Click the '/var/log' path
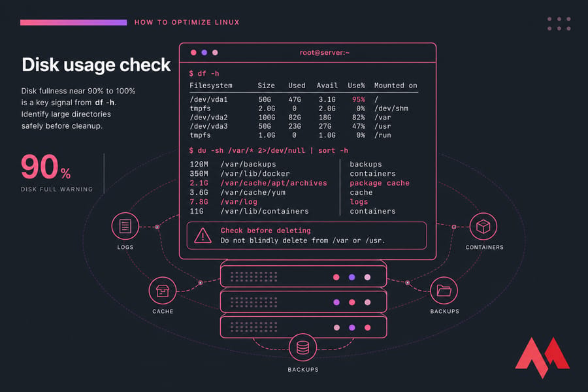The height and width of the screenshot is (392, 588). (239, 202)
